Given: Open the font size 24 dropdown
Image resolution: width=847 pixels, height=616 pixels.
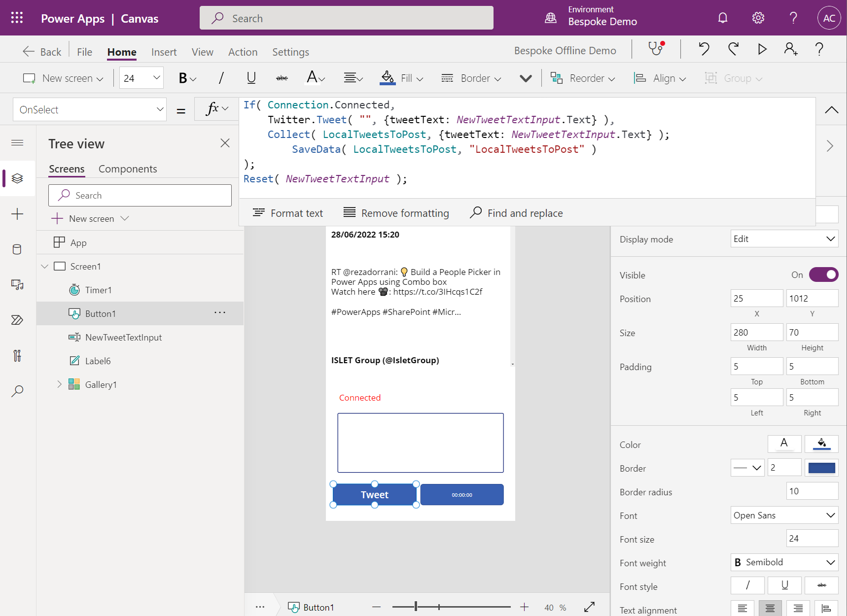Looking at the screenshot, I should tap(141, 78).
